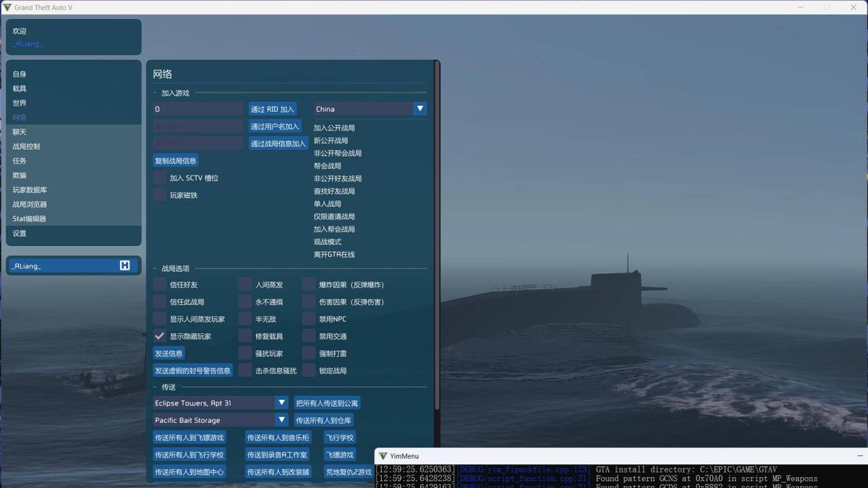
Task: Click 复制战局信息 button
Action: [x=176, y=161]
